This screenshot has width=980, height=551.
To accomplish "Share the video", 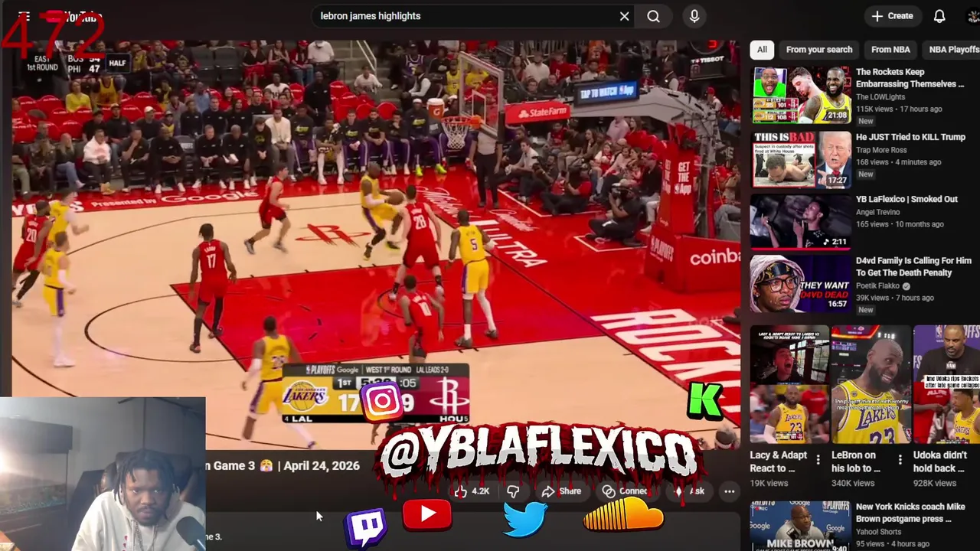I will pos(562,491).
